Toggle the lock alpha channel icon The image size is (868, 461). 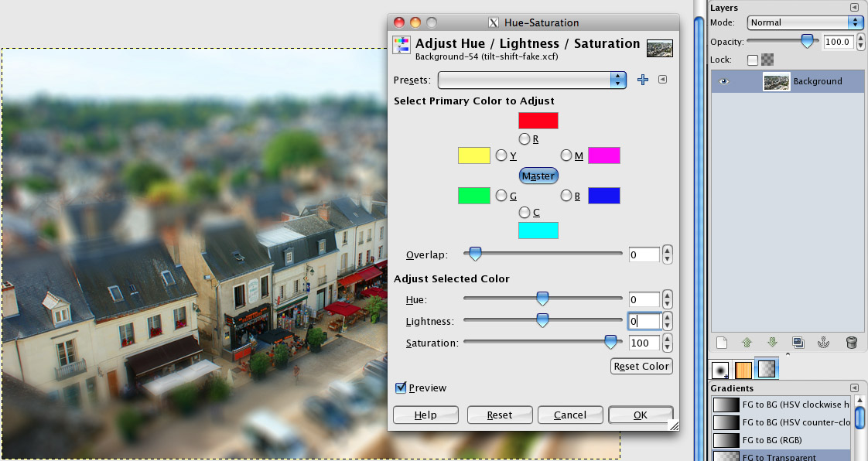pos(767,60)
